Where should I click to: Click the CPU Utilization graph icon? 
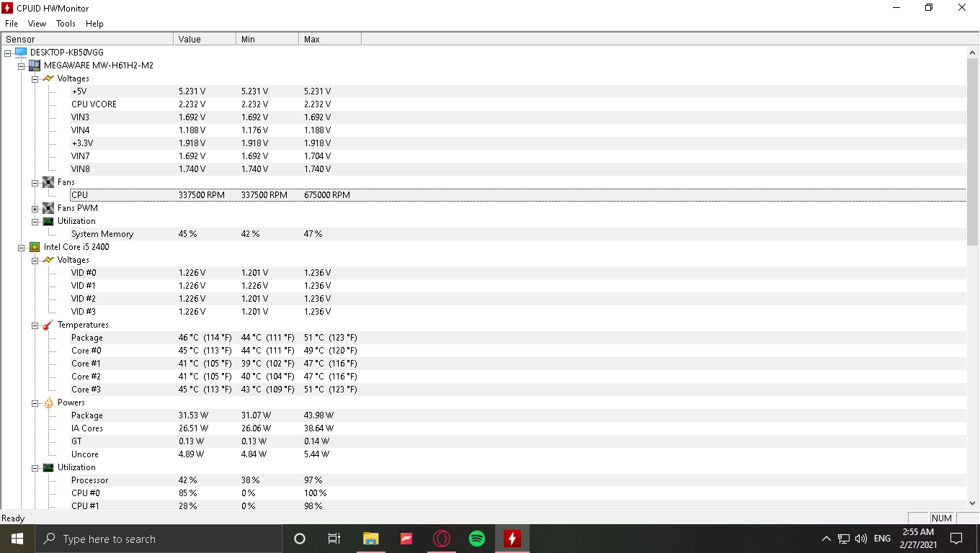48,467
